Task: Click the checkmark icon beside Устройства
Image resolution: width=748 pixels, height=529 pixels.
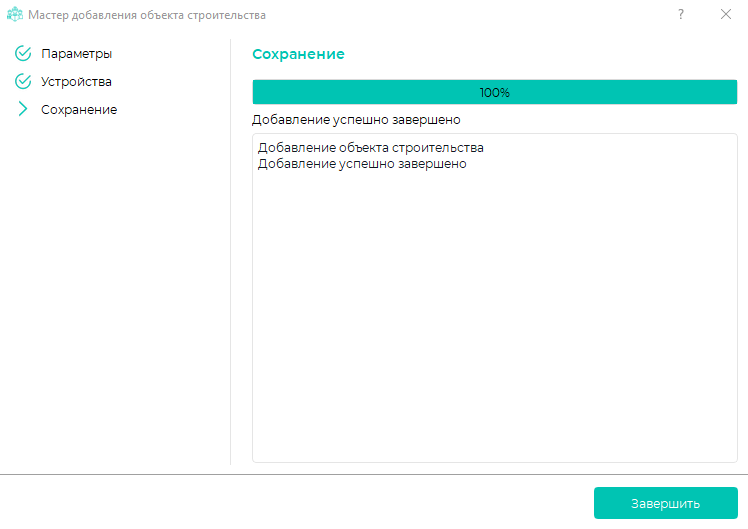Action: click(x=23, y=82)
